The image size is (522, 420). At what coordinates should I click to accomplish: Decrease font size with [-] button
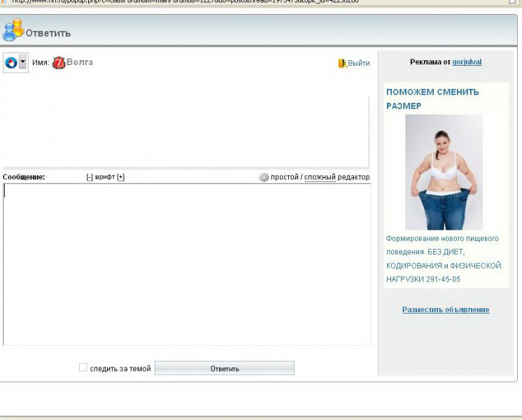[90, 177]
